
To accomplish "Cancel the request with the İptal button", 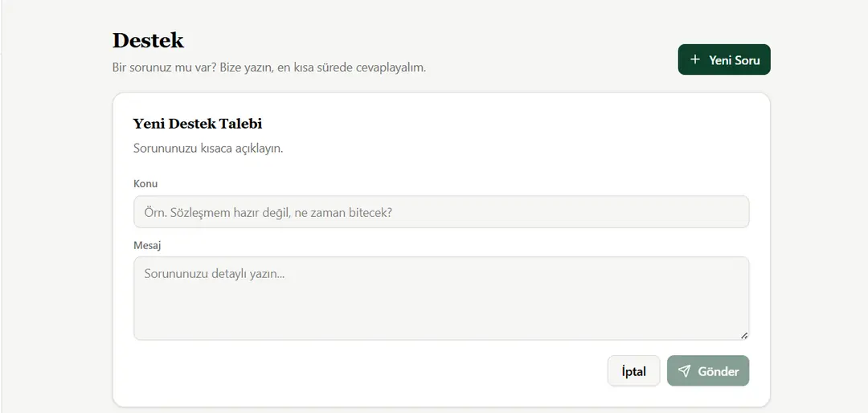I will pyautogui.click(x=634, y=371).
